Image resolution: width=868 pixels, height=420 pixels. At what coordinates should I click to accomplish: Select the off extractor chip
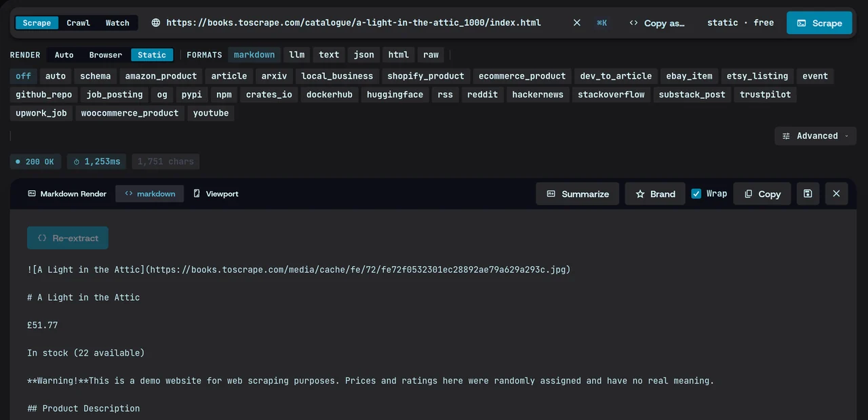click(24, 76)
